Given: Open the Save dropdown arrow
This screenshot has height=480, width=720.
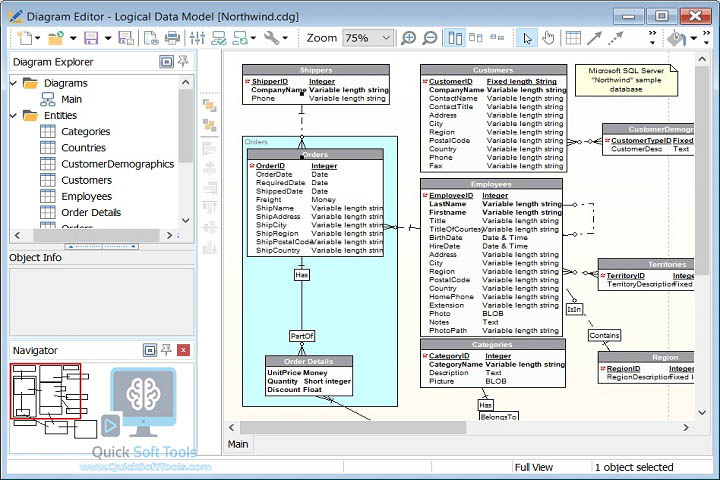Looking at the screenshot, I should pyautogui.click(x=108, y=38).
